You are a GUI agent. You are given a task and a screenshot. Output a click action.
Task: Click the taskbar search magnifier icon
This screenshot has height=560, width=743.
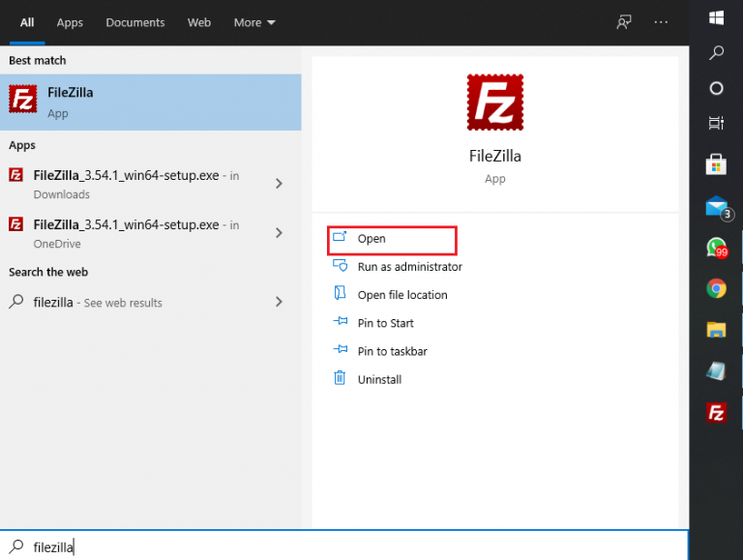(x=716, y=52)
